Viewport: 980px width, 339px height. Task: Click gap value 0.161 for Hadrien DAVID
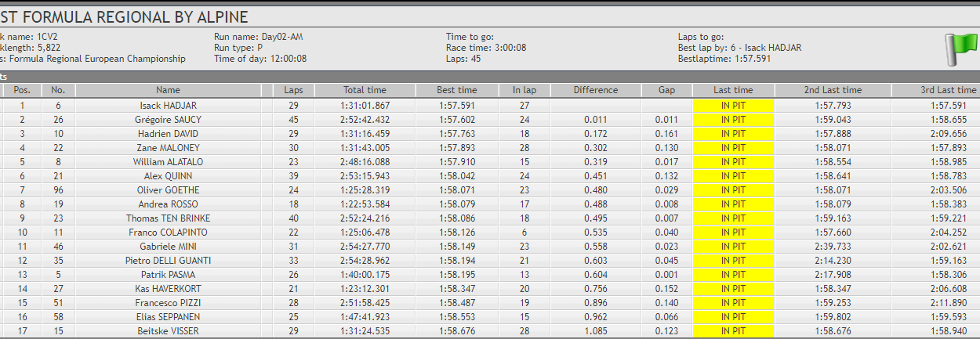pos(666,134)
